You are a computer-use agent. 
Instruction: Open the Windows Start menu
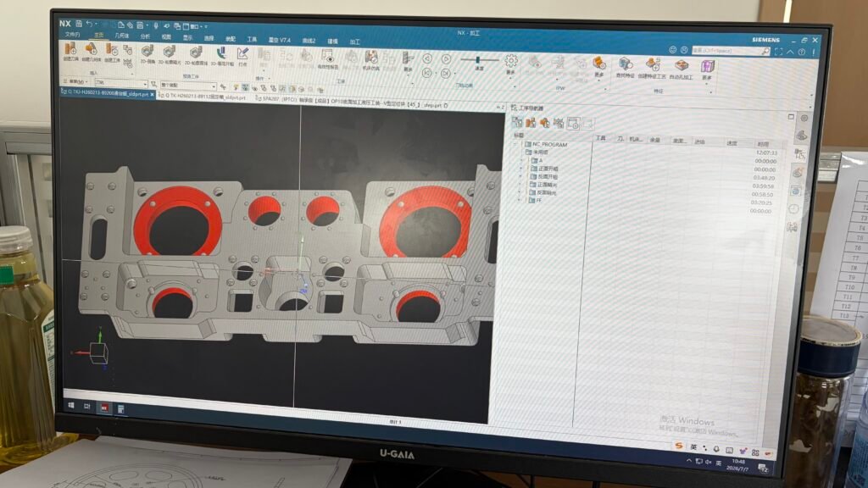click(x=71, y=405)
